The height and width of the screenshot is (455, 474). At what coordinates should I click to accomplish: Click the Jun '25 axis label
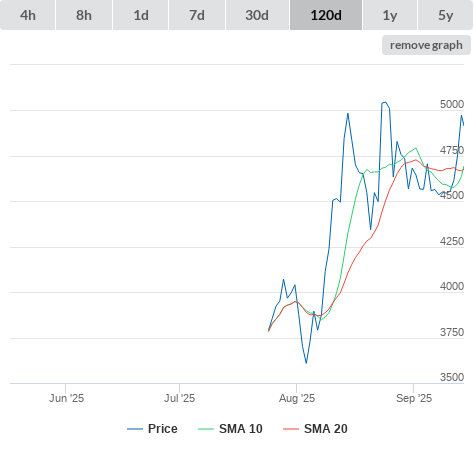(x=66, y=398)
